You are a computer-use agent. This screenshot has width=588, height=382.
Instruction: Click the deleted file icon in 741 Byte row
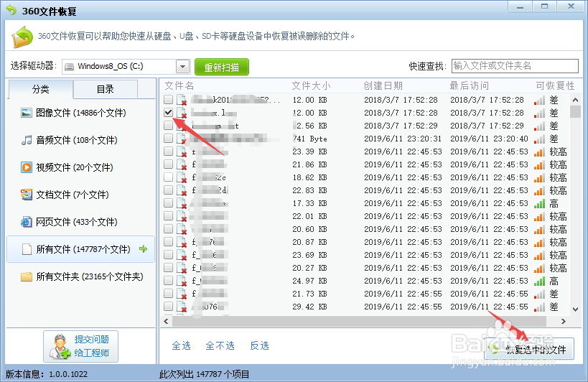182,139
